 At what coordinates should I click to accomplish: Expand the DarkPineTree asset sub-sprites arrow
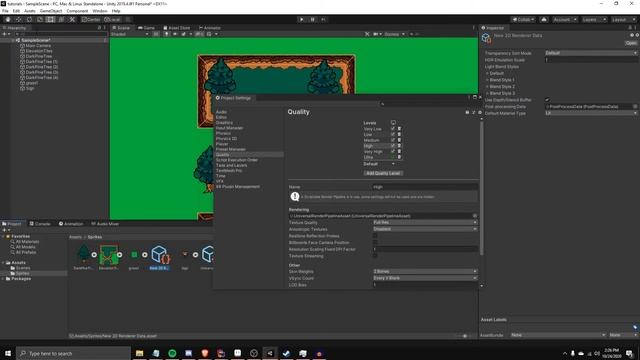click(94, 255)
